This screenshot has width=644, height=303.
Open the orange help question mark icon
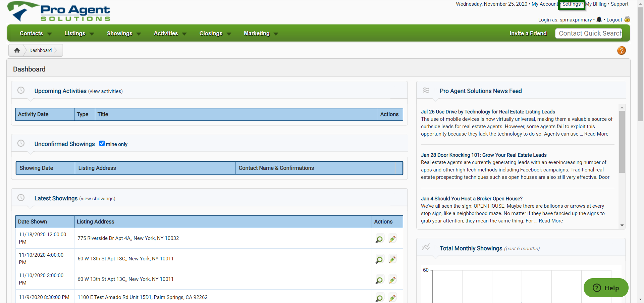pos(622,50)
